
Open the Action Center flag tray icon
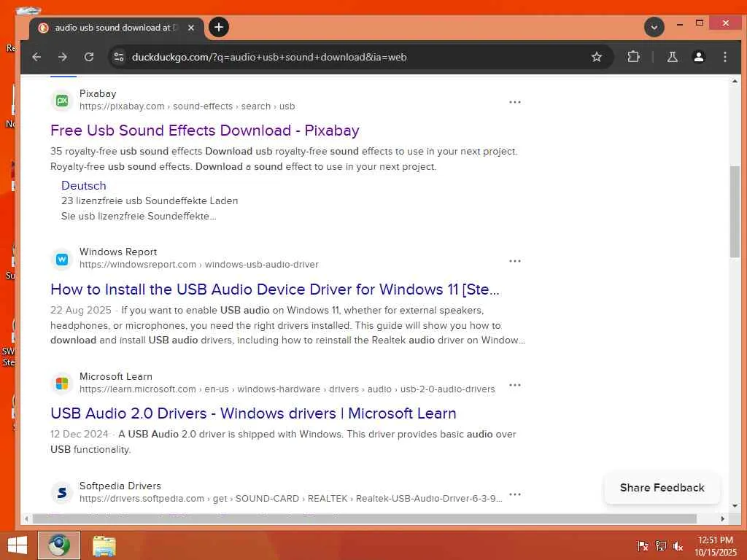[643, 546]
